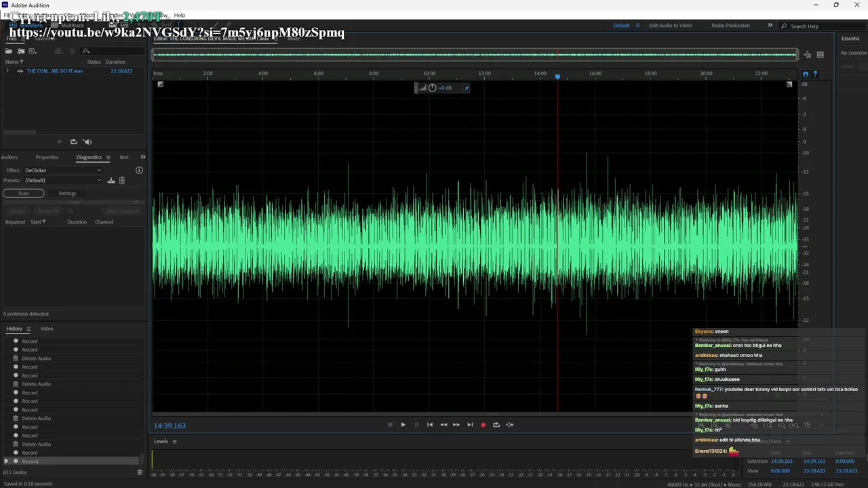Expand the file tree arrow of THE CON... ME DO IT.wav
The image size is (868, 488).
tap(7, 71)
